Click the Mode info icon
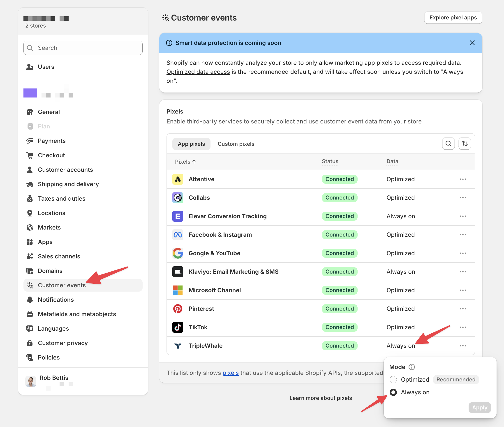 [411, 367]
